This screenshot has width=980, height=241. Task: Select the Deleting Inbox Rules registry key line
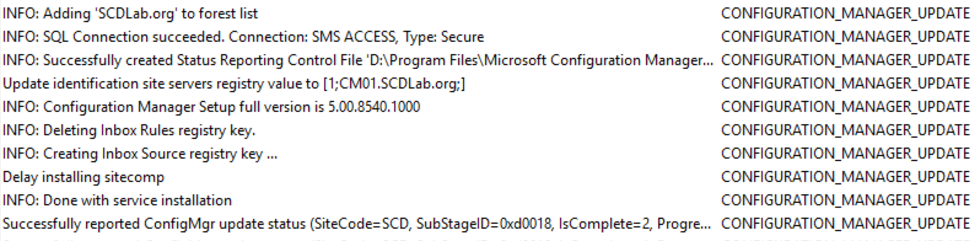click(x=129, y=130)
